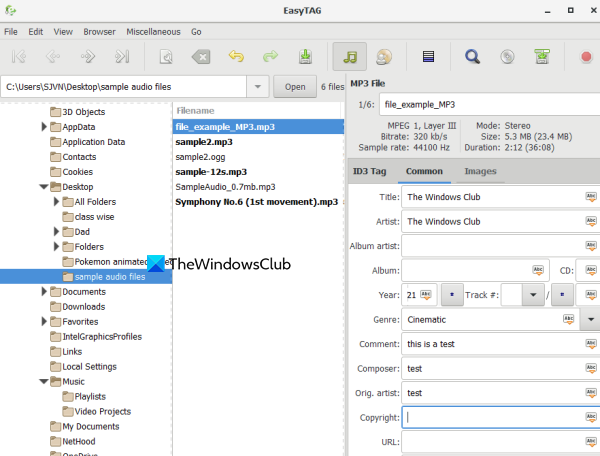The width and height of the screenshot is (600, 456).
Task: Click the remove tags icon
Action: (201, 57)
